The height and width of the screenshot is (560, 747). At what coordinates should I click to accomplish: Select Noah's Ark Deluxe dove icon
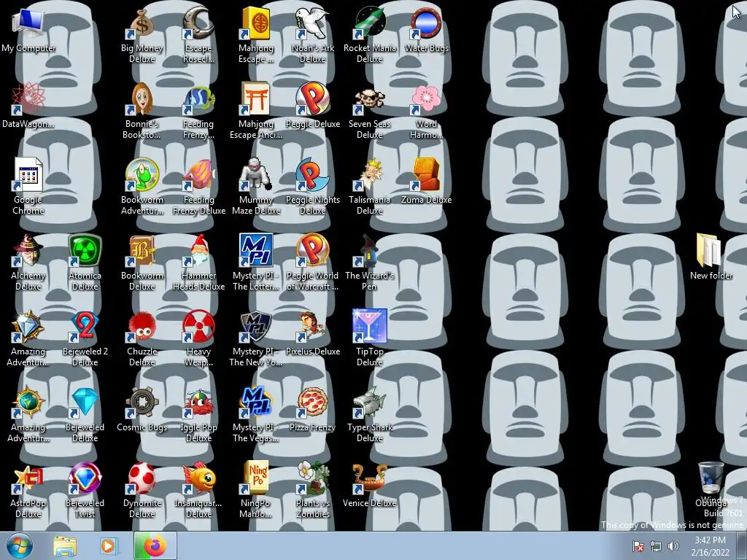[312, 24]
